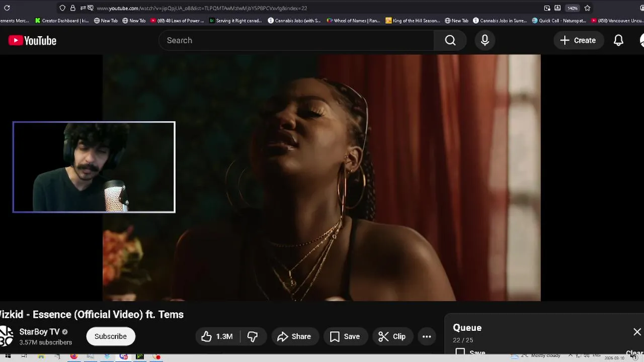Close the Queue panel
This screenshot has height=362, width=644.
click(637, 332)
